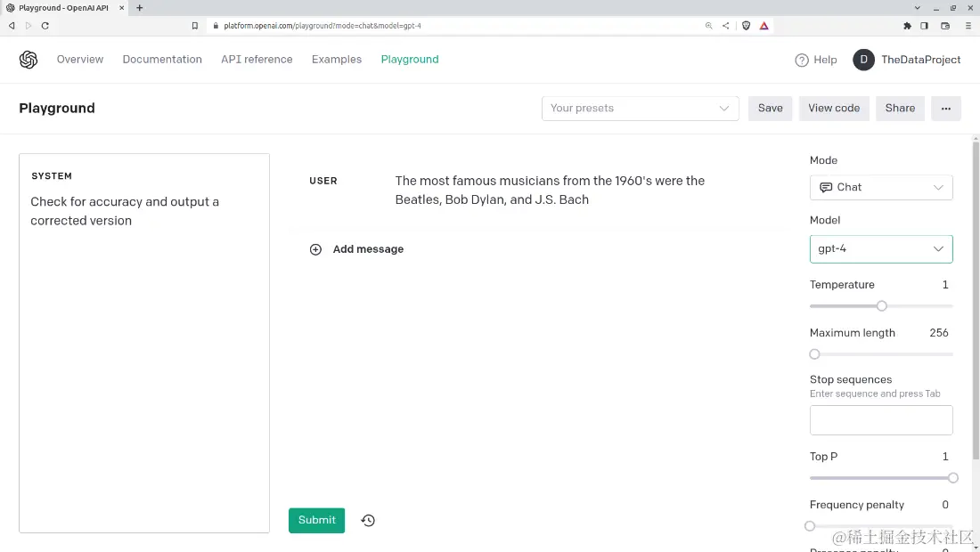Open the Model dropdown showing gpt-4
Screen dimensions: 980x552
point(880,248)
